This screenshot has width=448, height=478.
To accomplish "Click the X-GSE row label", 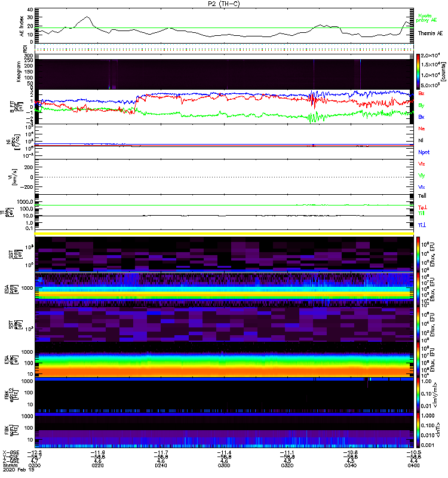I will click(x=11, y=452).
